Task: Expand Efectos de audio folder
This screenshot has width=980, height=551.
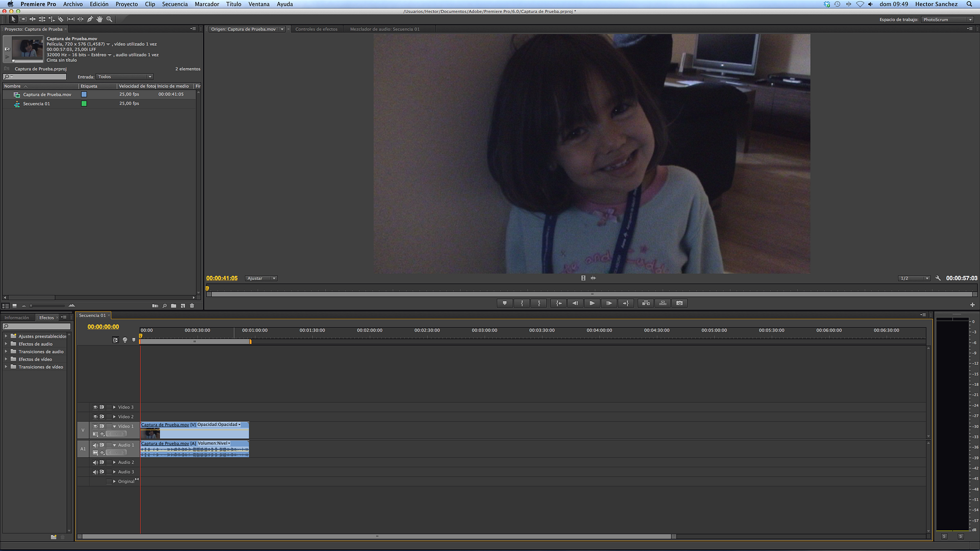Action: (x=6, y=344)
